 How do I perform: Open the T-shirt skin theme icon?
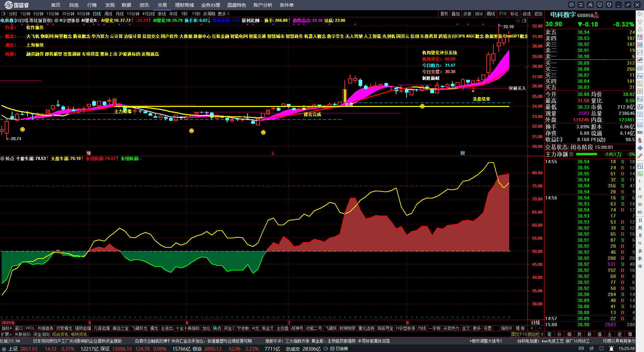coord(609,5)
